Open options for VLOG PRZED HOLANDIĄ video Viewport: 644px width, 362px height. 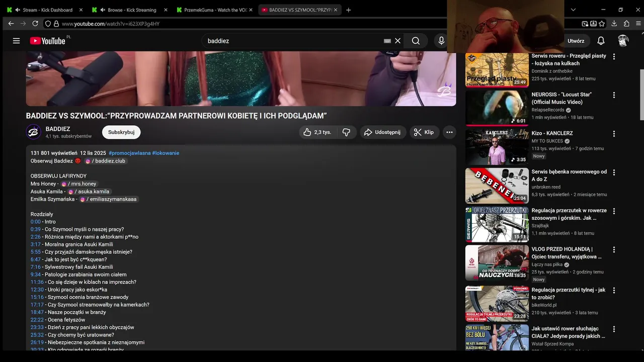[x=614, y=249]
